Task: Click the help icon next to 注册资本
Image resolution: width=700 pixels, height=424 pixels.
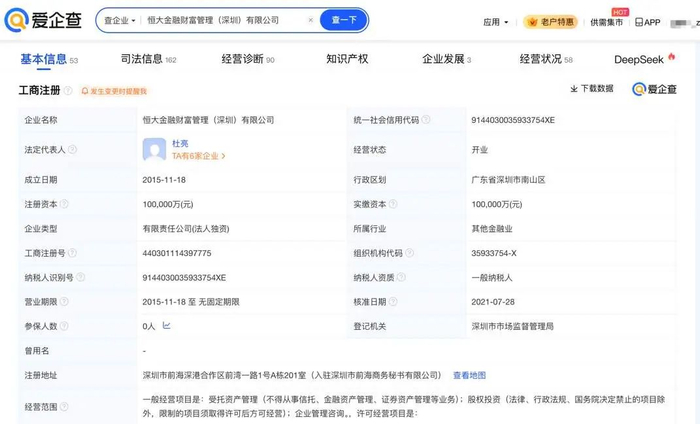Action: click(x=64, y=204)
